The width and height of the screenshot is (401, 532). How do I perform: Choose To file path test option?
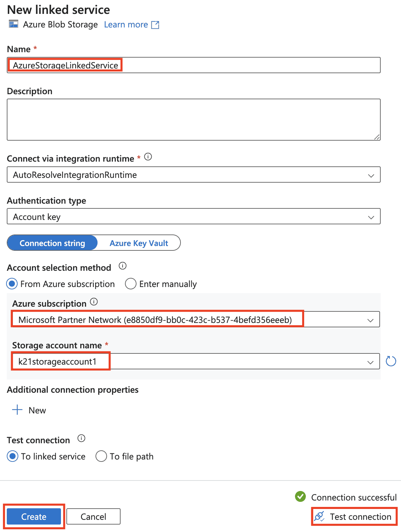click(x=101, y=456)
